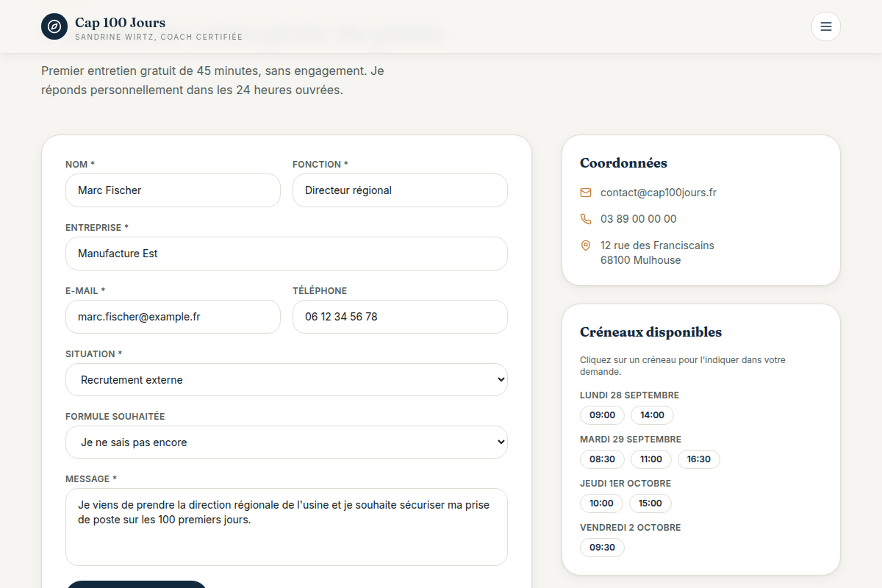Click the Cap 100 Jours compass logo
Image resolution: width=882 pixels, height=588 pixels.
tap(54, 26)
